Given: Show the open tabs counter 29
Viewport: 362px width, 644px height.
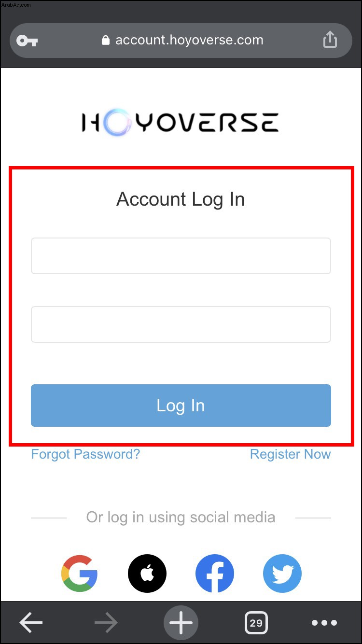Looking at the screenshot, I should [256, 623].
